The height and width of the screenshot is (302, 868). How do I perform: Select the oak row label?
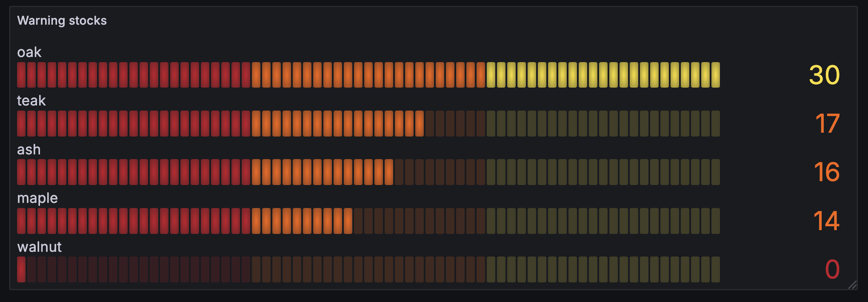29,52
